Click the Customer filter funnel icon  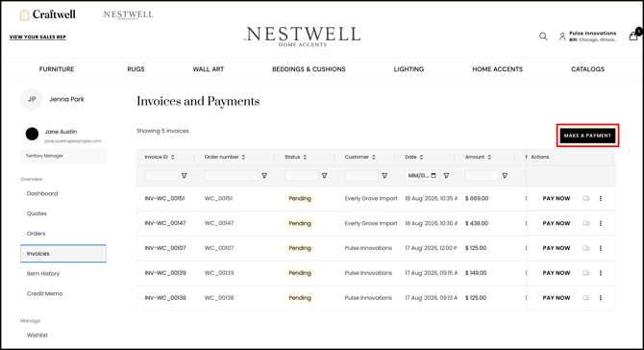point(384,176)
